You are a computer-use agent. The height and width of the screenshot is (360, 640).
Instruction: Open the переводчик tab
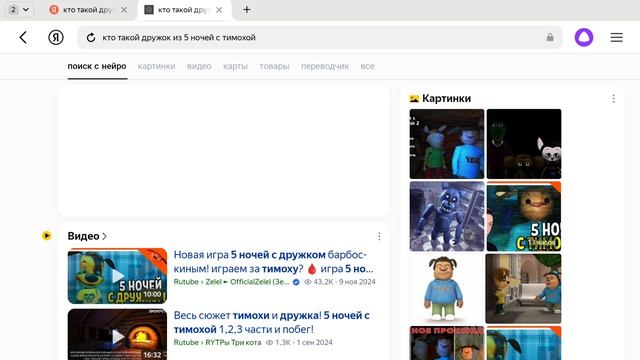tap(325, 66)
